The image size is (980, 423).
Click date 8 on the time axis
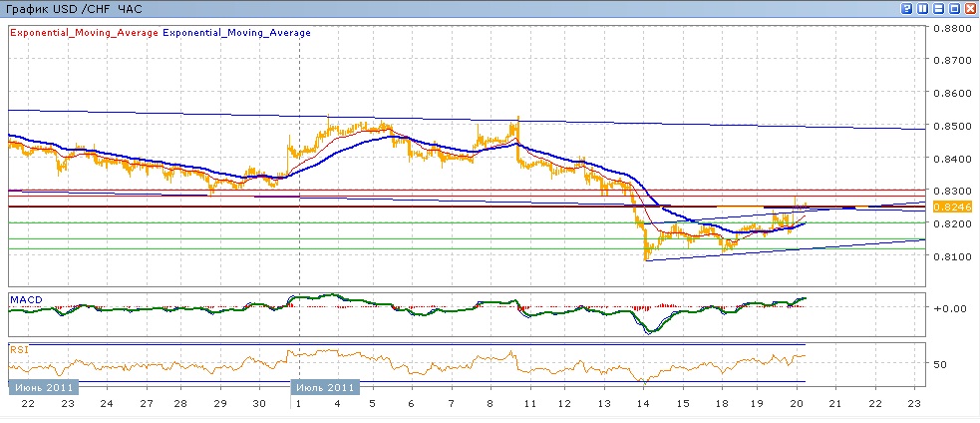pos(490,404)
